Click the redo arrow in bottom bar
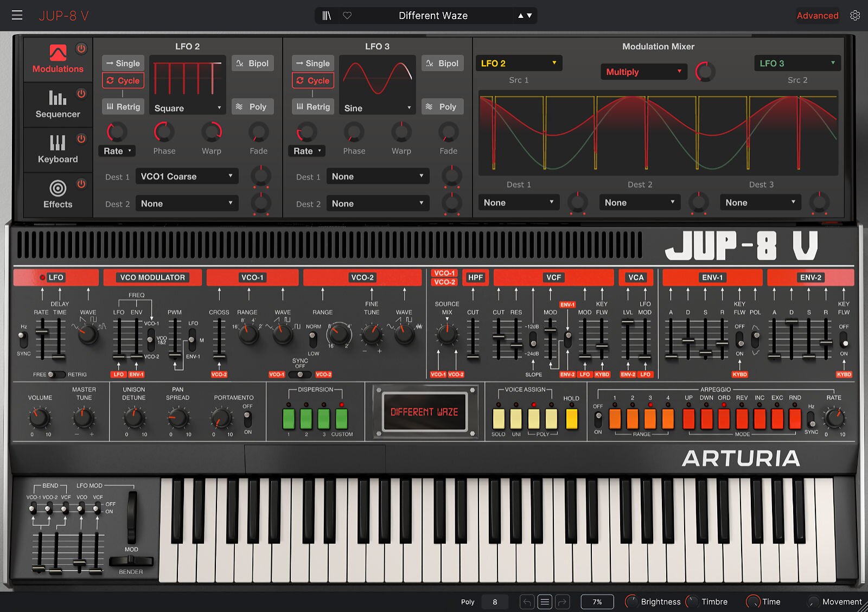Image resolution: width=868 pixels, height=612 pixels. [563, 602]
